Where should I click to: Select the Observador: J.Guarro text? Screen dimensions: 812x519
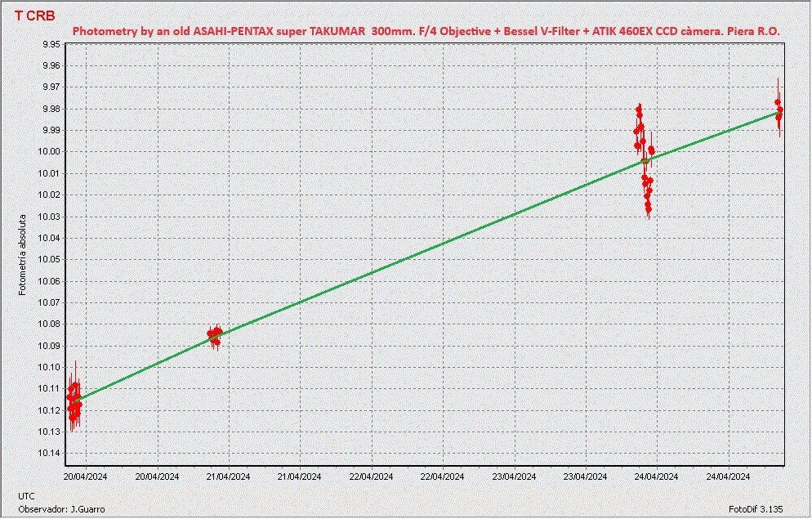[61, 509]
